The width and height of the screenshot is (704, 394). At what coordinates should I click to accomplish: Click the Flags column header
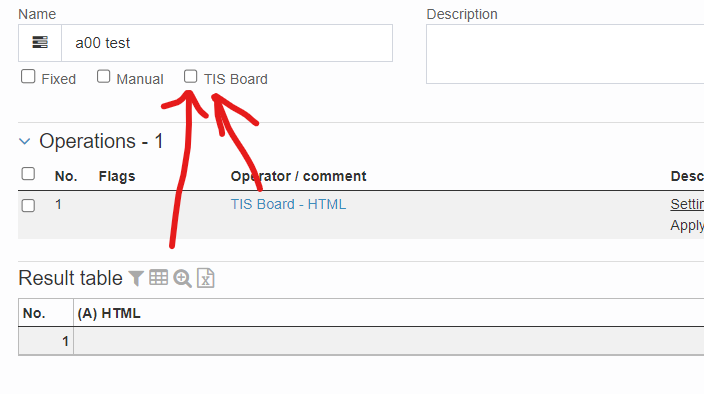[117, 176]
